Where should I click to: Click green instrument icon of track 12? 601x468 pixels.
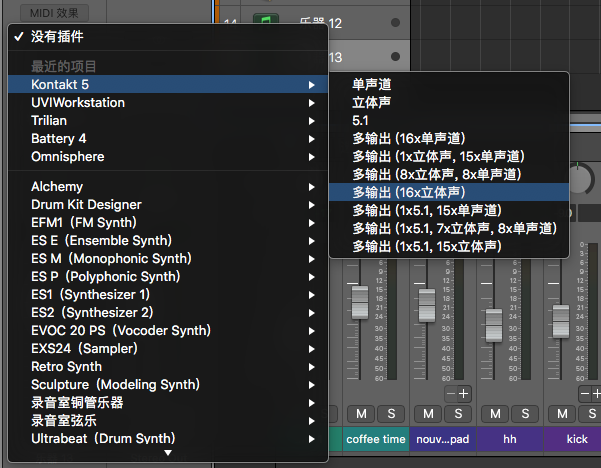(266, 19)
